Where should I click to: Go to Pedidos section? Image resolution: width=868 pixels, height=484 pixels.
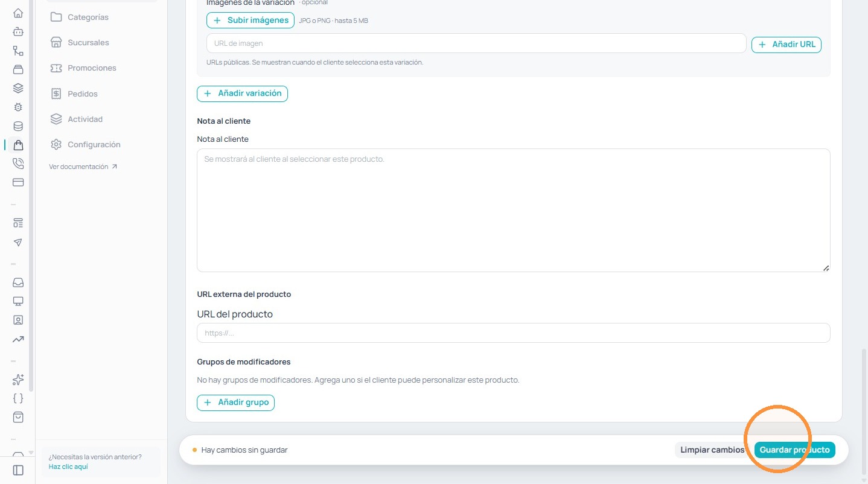coord(83,94)
